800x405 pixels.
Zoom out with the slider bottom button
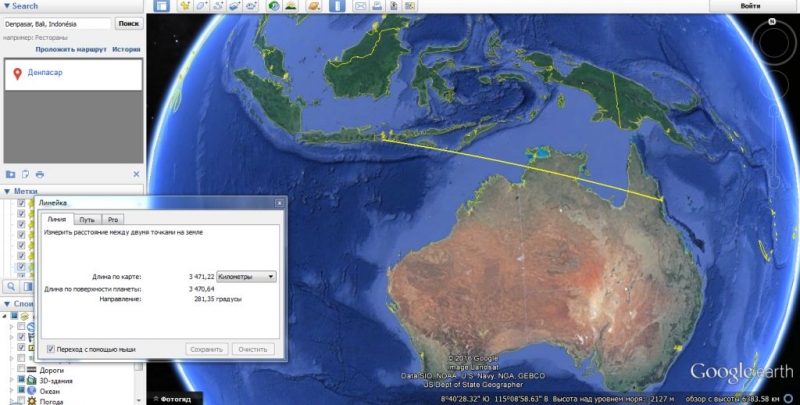click(x=774, y=182)
